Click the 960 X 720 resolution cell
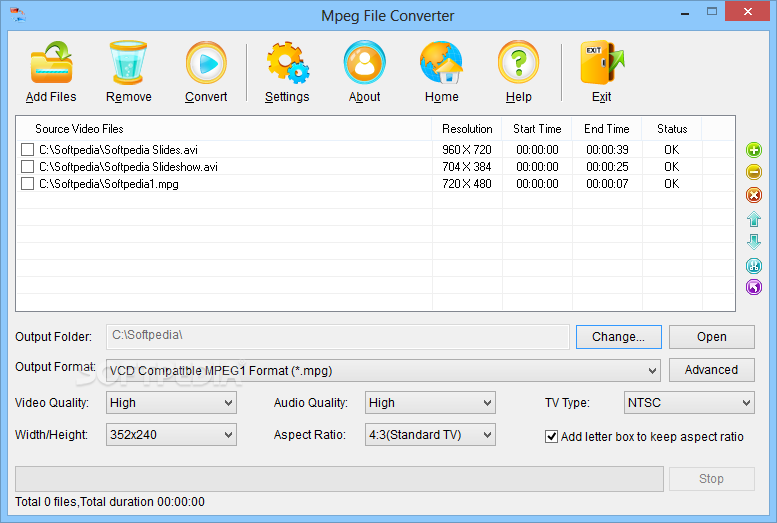Image resolution: width=777 pixels, height=523 pixels. (467, 150)
